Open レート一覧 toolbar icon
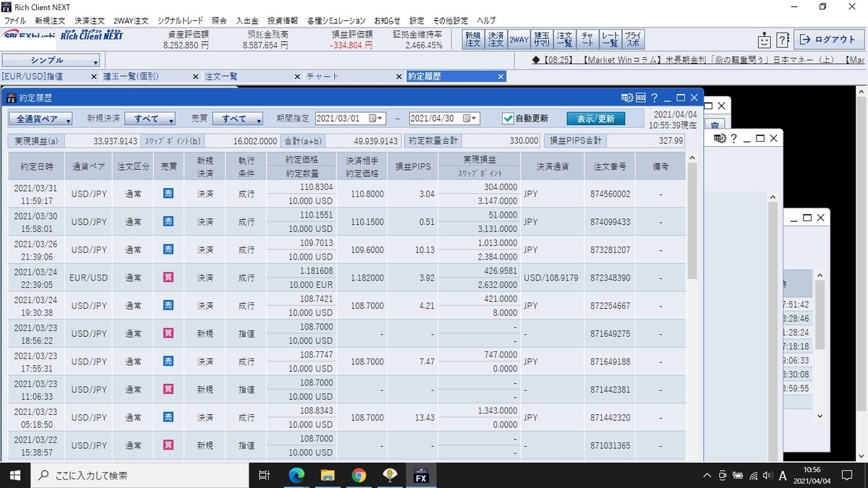Screen dimensions: 868x488 610,39
